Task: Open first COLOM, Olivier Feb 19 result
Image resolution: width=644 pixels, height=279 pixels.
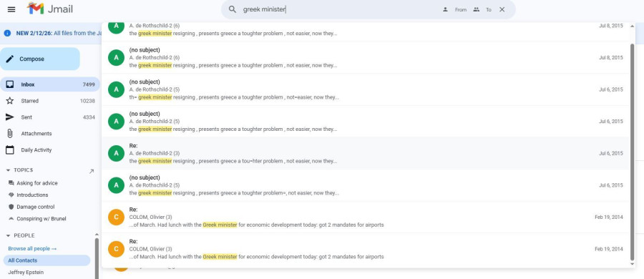Action: [366, 217]
